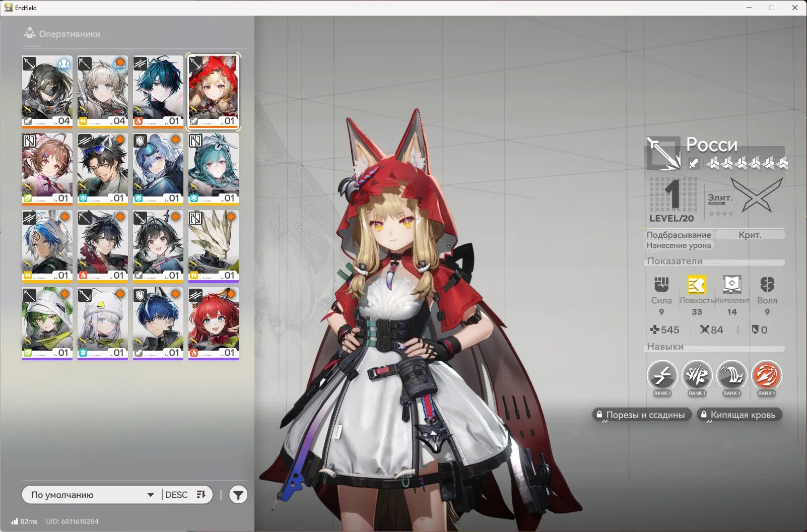
Task: Click the filter funnel icon
Action: click(238, 495)
